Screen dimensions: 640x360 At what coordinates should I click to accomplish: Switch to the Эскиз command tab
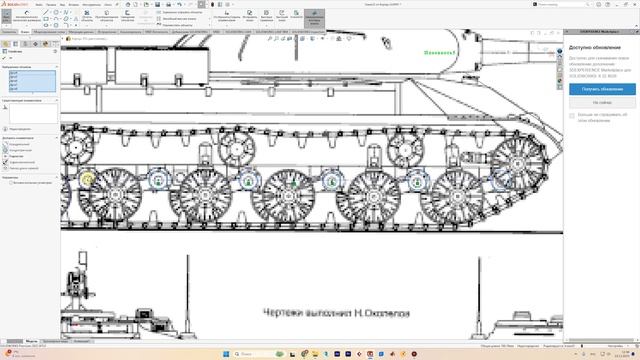tap(25, 31)
